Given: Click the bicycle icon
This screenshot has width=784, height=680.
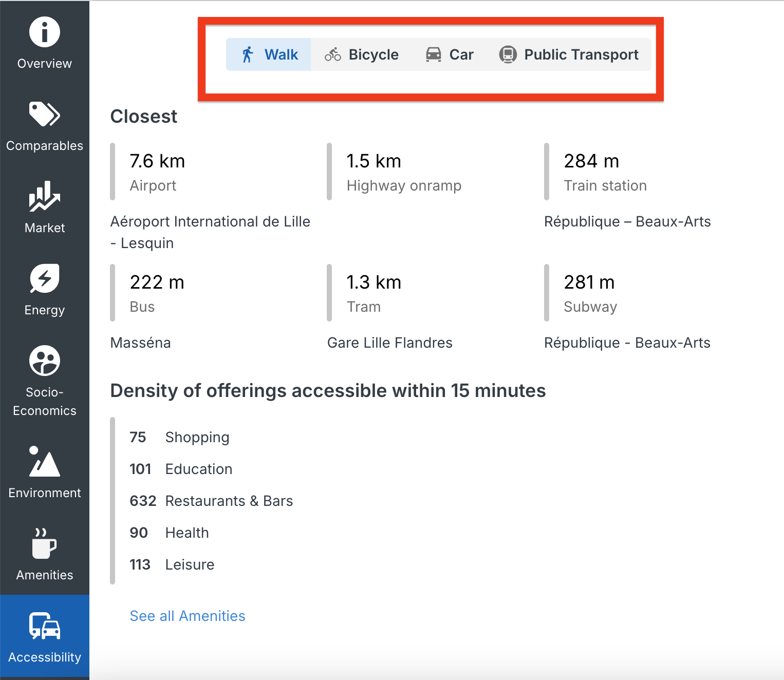Looking at the screenshot, I should click(333, 54).
